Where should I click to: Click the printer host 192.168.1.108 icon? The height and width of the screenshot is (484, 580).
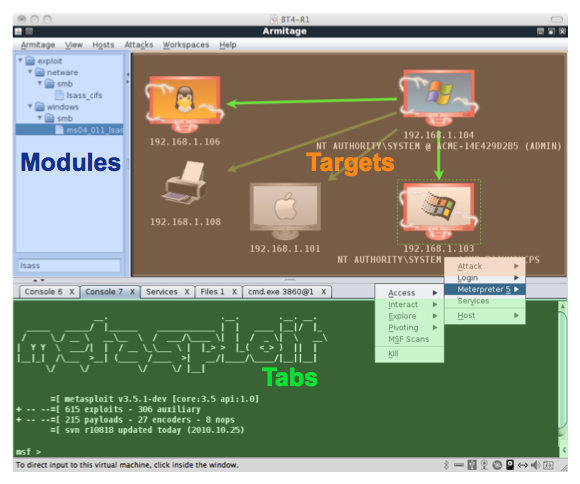[186, 183]
